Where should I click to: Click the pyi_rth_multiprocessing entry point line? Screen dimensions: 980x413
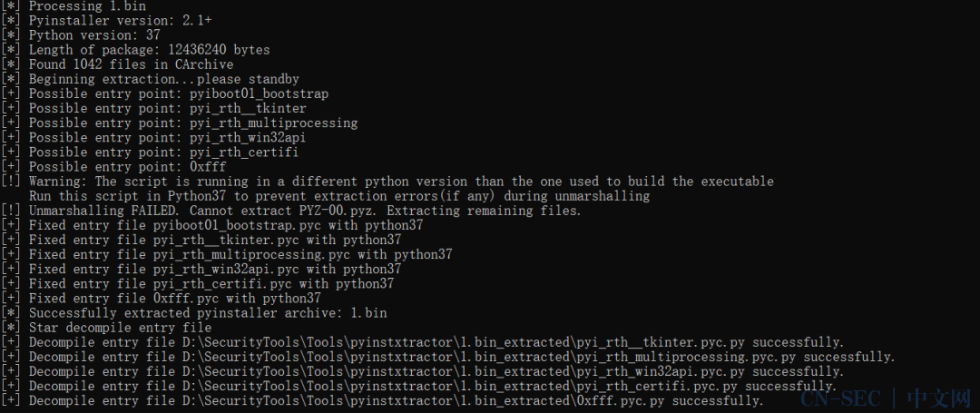180,123
